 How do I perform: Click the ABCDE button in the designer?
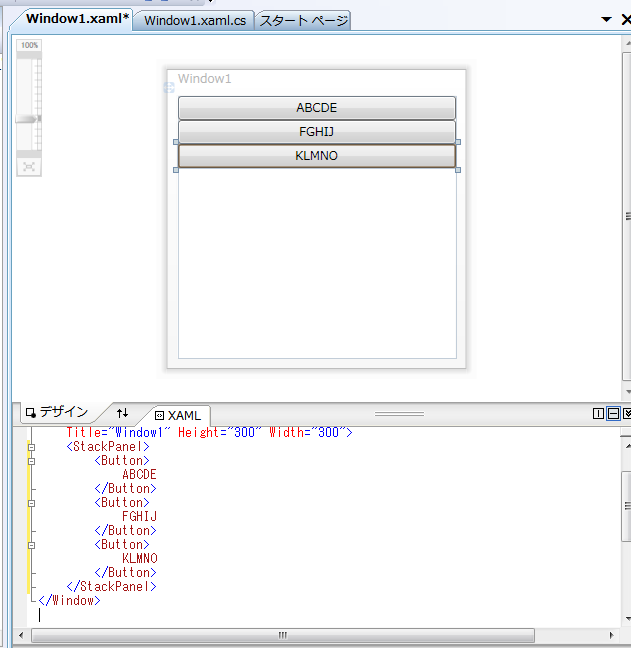coord(317,108)
